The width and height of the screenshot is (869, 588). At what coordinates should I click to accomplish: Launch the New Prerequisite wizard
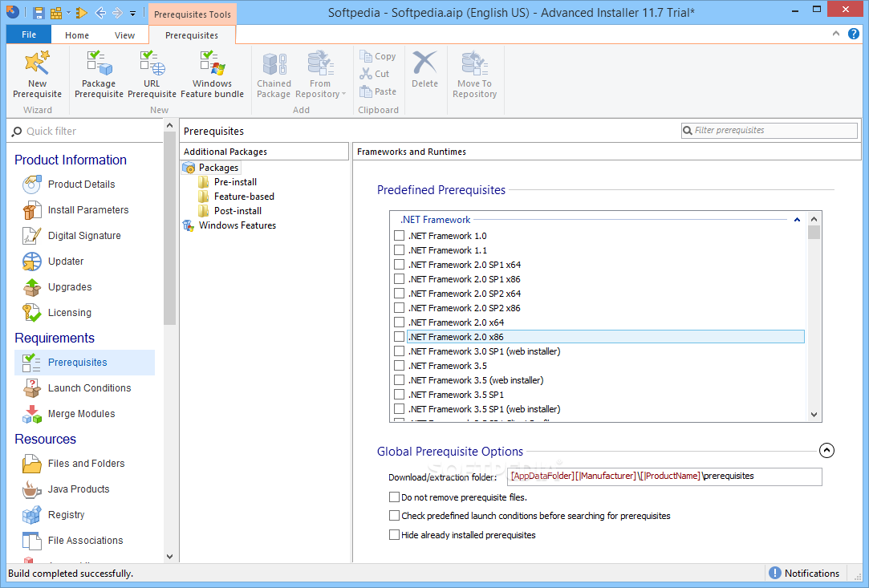pos(37,75)
